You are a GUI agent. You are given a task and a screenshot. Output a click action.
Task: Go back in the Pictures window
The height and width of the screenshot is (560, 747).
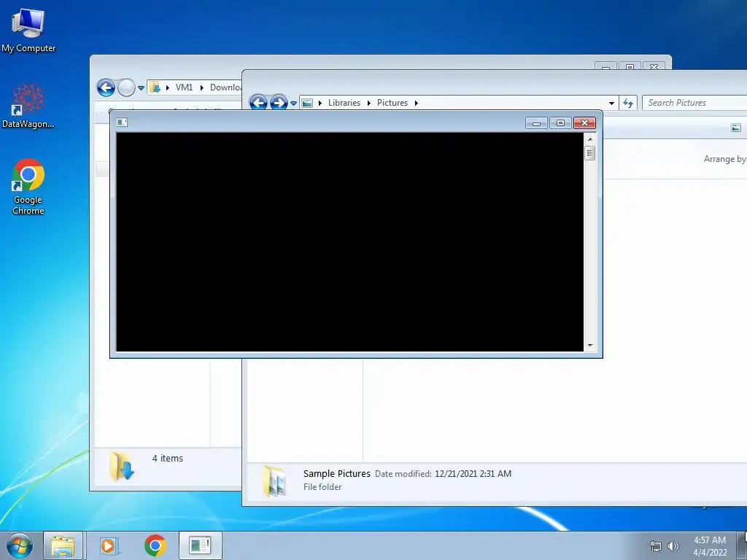click(x=258, y=102)
